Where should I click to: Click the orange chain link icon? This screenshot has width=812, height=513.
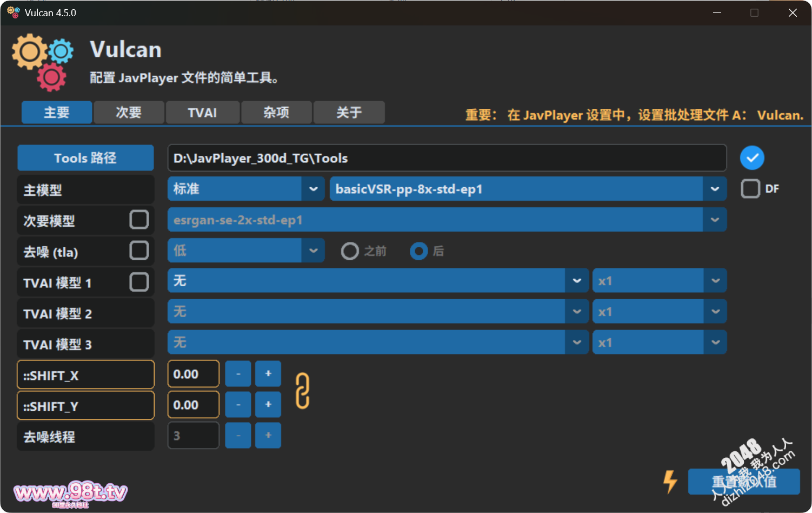pyautogui.click(x=302, y=390)
